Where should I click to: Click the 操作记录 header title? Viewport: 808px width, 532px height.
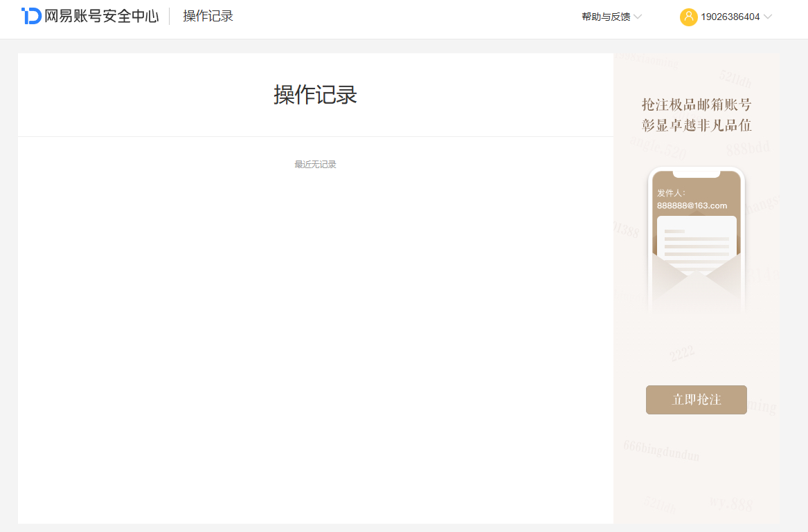(208, 16)
